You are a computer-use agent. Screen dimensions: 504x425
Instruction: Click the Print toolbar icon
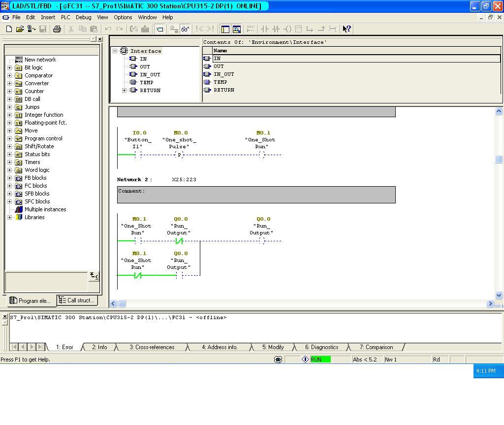point(56,29)
